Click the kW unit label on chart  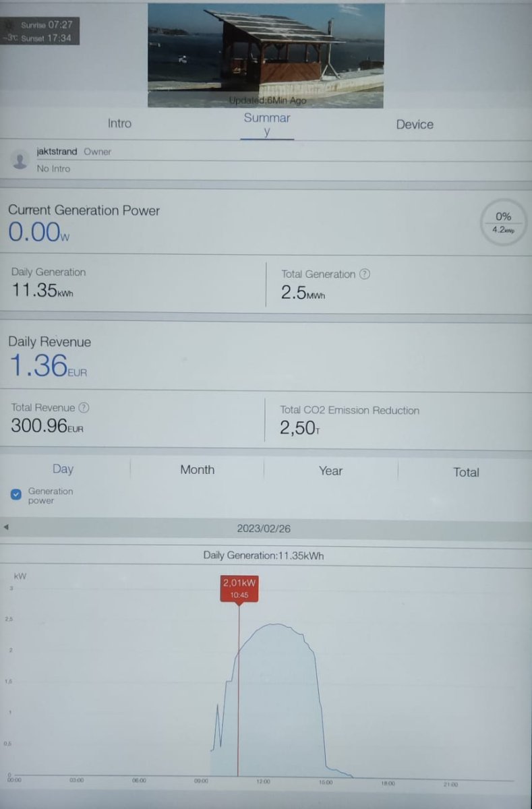click(x=20, y=576)
